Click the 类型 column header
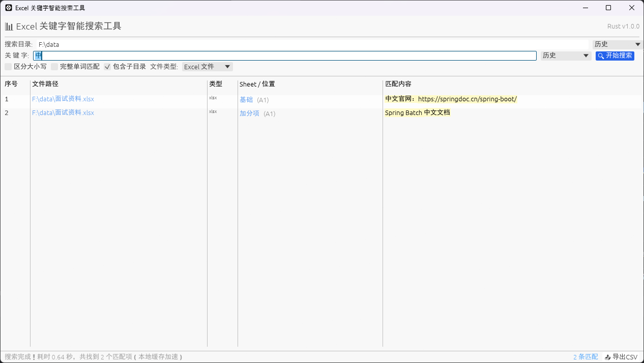644x363 pixels. tap(216, 84)
